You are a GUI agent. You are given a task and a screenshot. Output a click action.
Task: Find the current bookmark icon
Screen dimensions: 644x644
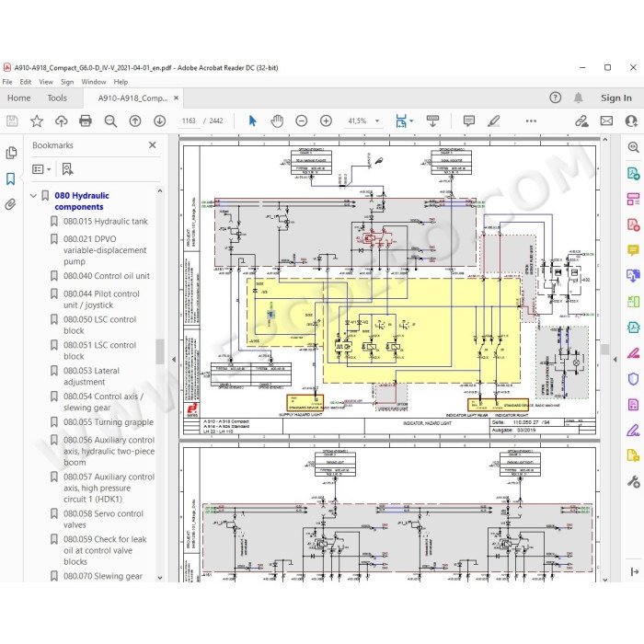(x=67, y=169)
